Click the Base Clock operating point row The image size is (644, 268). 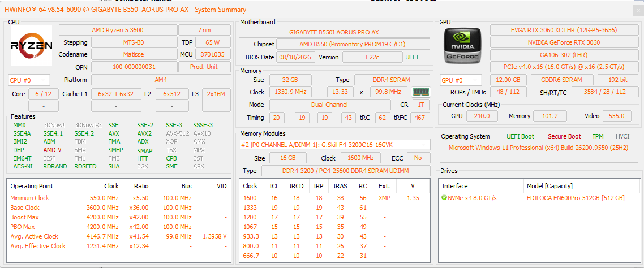119,208
